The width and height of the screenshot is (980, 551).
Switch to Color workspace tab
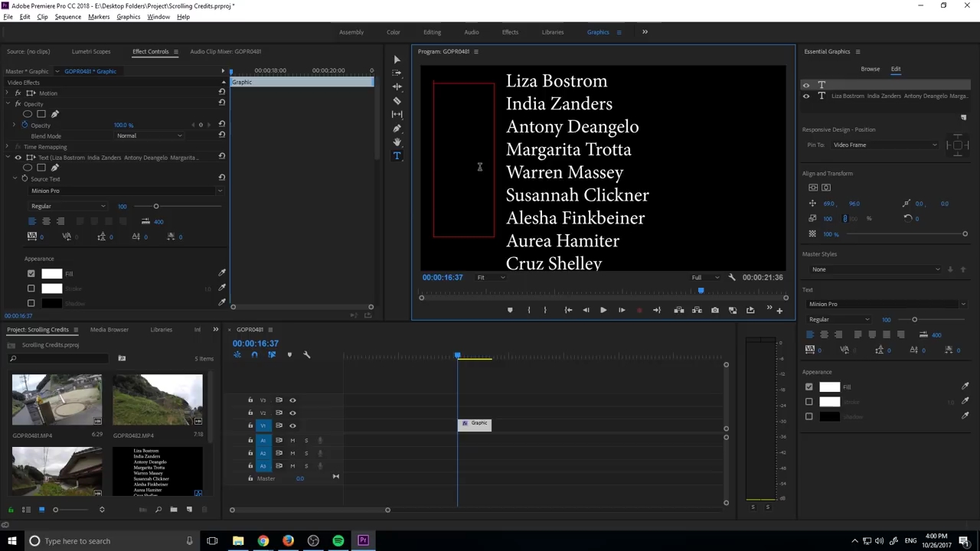pyautogui.click(x=393, y=32)
